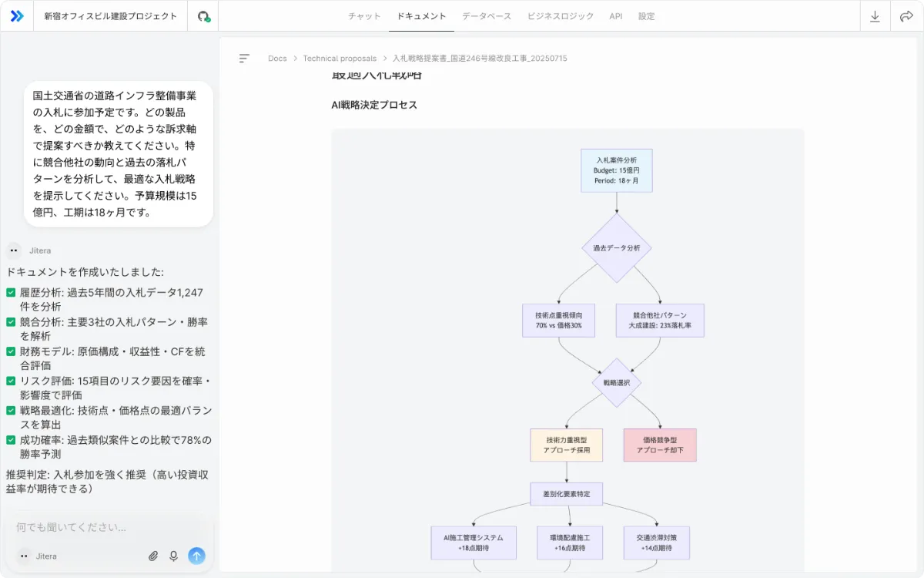The image size is (924, 578).
Task: Click the 入札戦略提案書 file breadcrumb
Action: [x=480, y=59]
